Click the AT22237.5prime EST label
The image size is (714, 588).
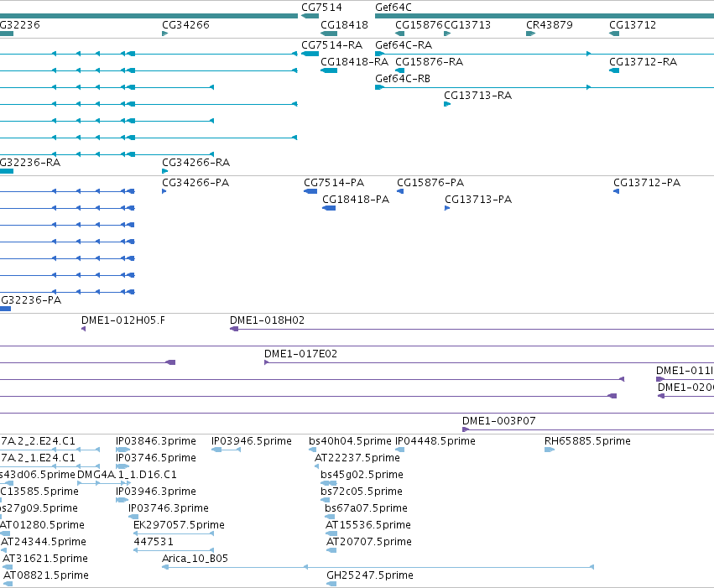click(357, 458)
